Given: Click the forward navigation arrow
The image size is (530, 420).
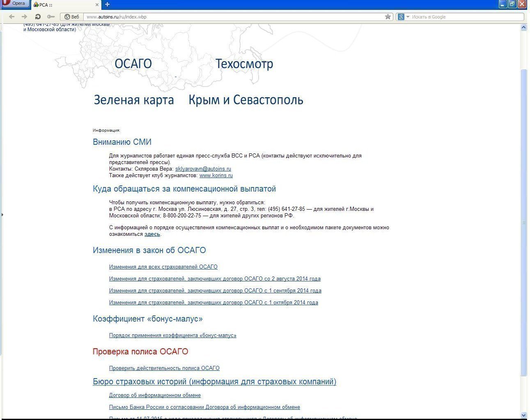Looking at the screenshot, I should [x=24, y=17].
